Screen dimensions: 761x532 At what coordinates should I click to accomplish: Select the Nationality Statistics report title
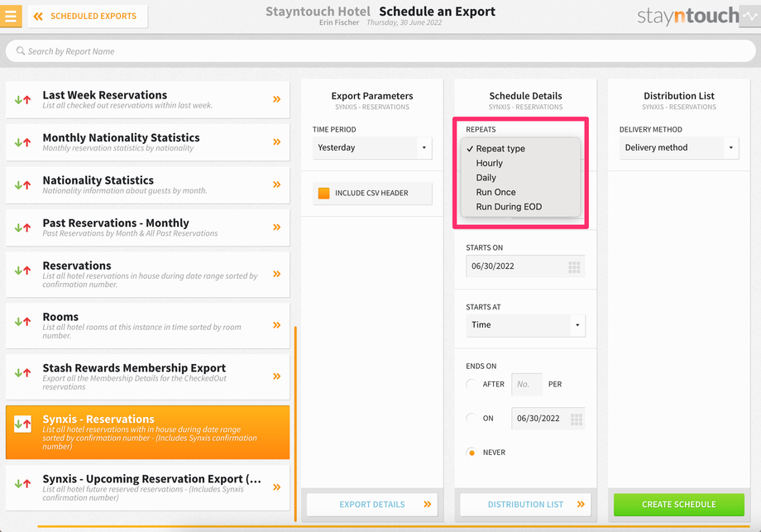tap(98, 180)
